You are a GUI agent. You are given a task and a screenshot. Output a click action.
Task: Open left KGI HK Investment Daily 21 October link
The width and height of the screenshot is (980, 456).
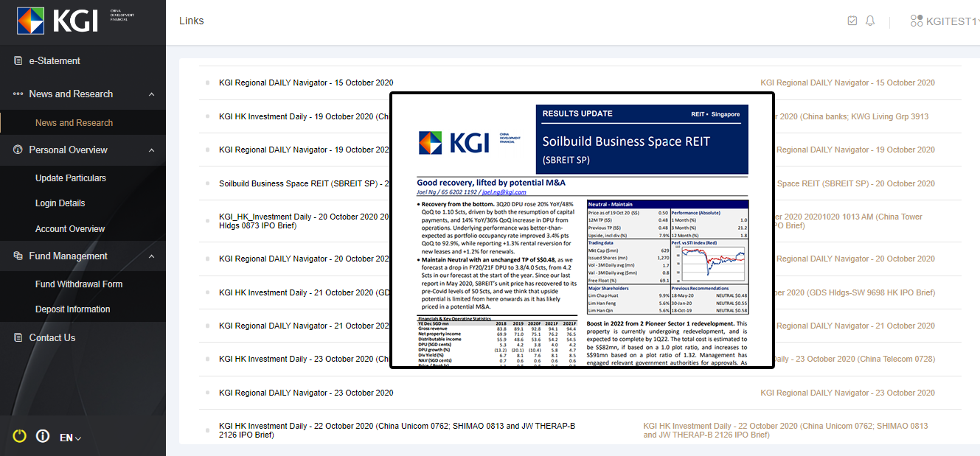click(304, 292)
